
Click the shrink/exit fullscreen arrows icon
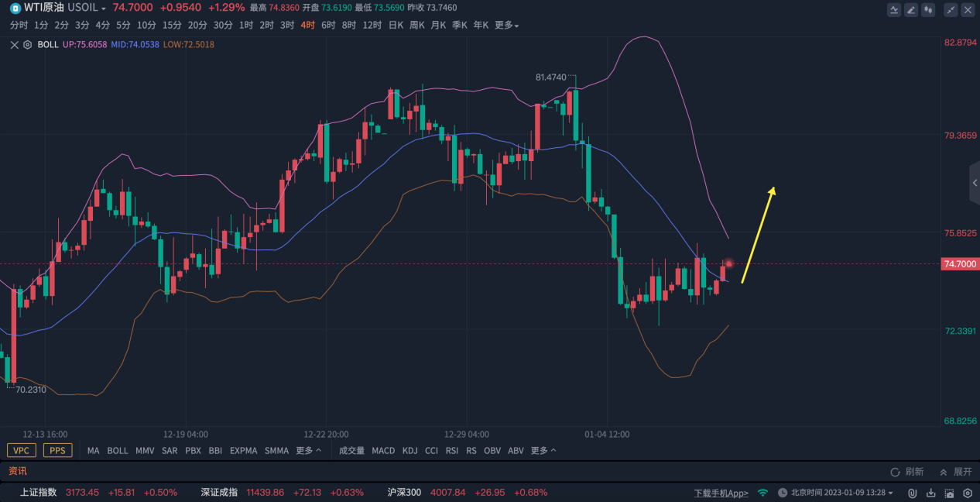(x=951, y=10)
